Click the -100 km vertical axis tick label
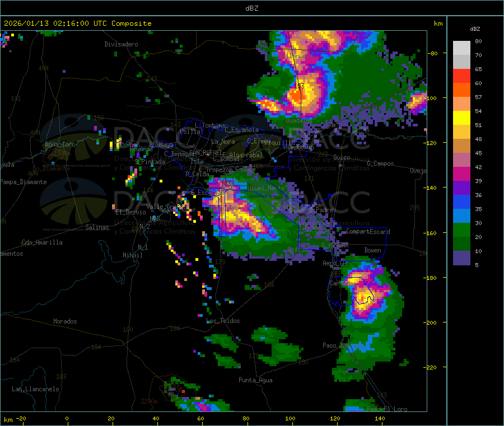Screen dimensions: 504x426 [x=431, y=98]
